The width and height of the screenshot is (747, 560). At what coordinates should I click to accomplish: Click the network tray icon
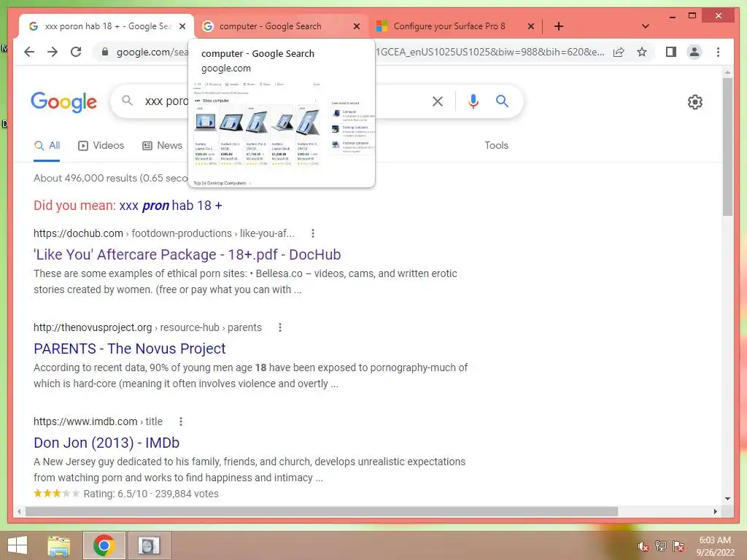point(661,546)
